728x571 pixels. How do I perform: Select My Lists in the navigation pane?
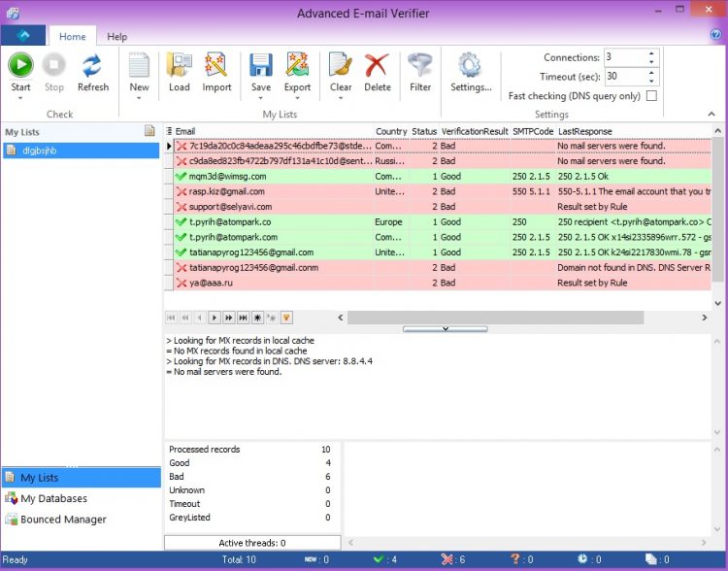[82, 478]
